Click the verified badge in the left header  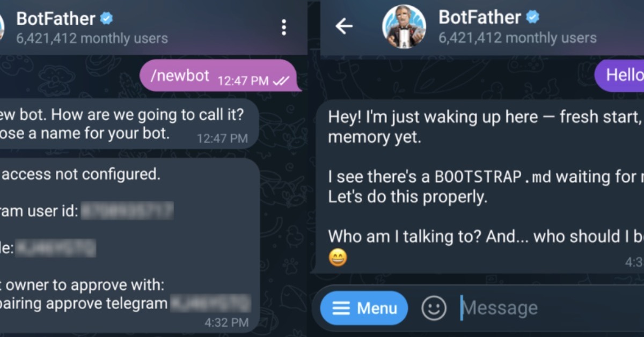pos(107,19)
